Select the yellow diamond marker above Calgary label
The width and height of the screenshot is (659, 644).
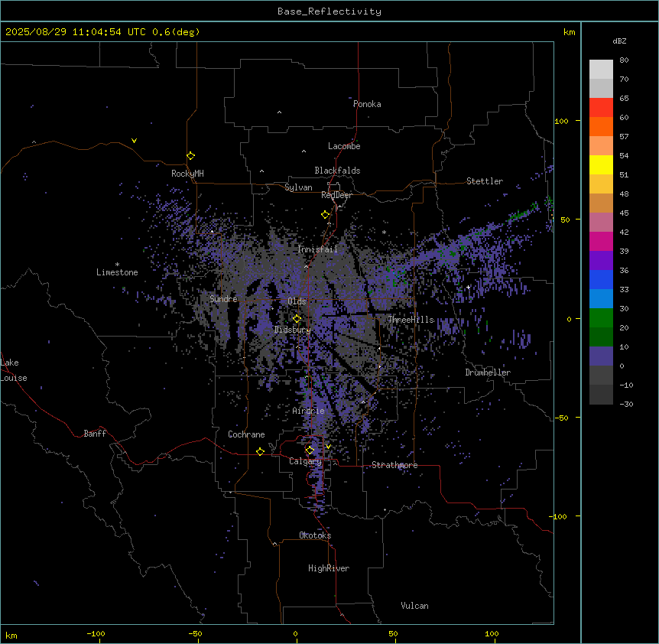[x=310, y=450]
